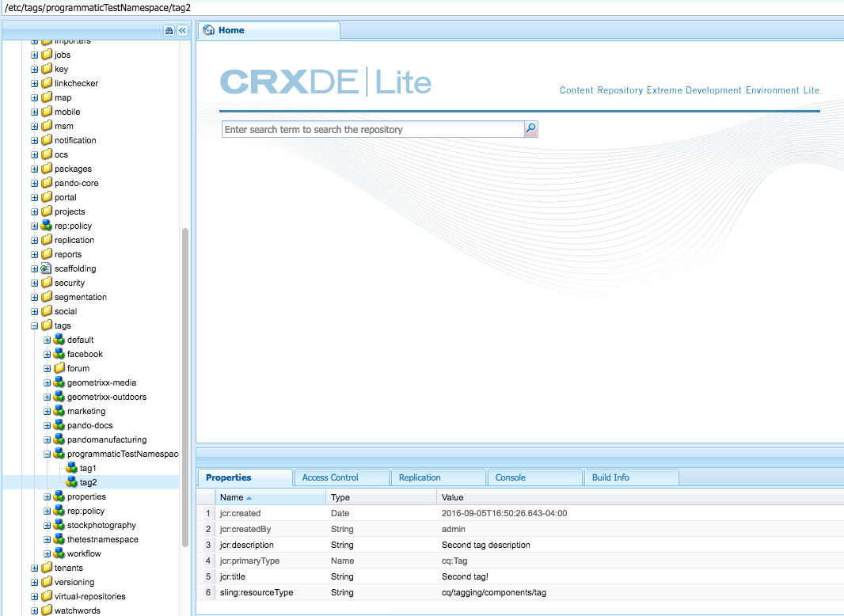
Task: Click the tree panel vertical scrollbar
Action: pos(185,388)
